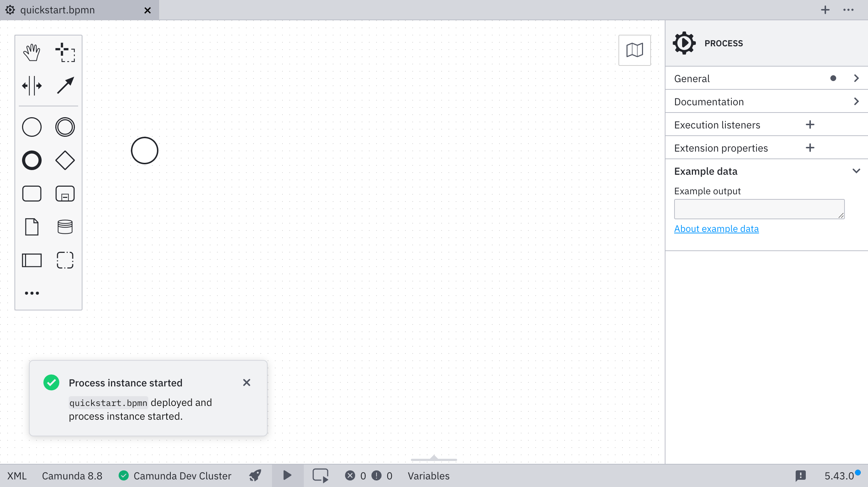
Task: Open the About example data link
Action: tap(716, 228)
